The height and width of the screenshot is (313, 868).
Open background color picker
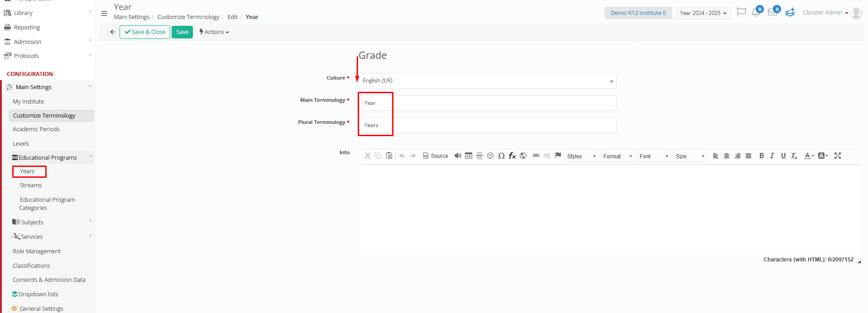click(823, 156)
